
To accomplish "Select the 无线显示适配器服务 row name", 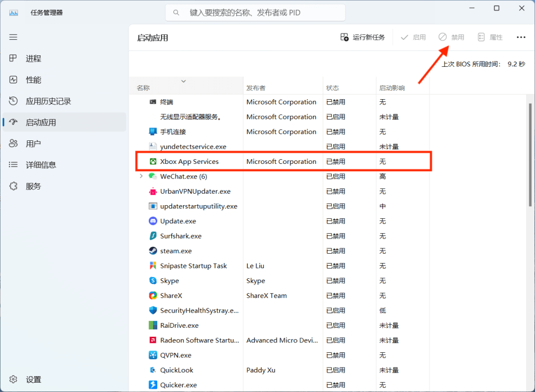I will pyautogui.click(x=191, y=117).
